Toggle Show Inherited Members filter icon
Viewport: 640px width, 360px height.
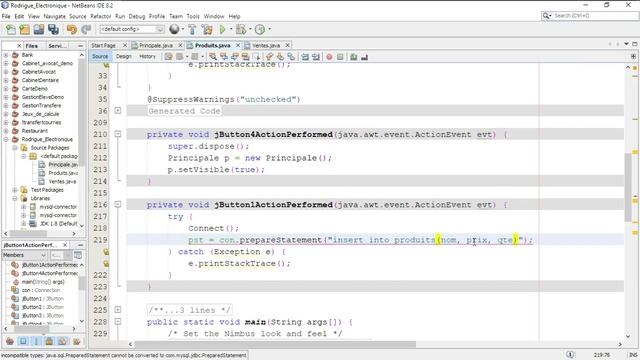10,341
